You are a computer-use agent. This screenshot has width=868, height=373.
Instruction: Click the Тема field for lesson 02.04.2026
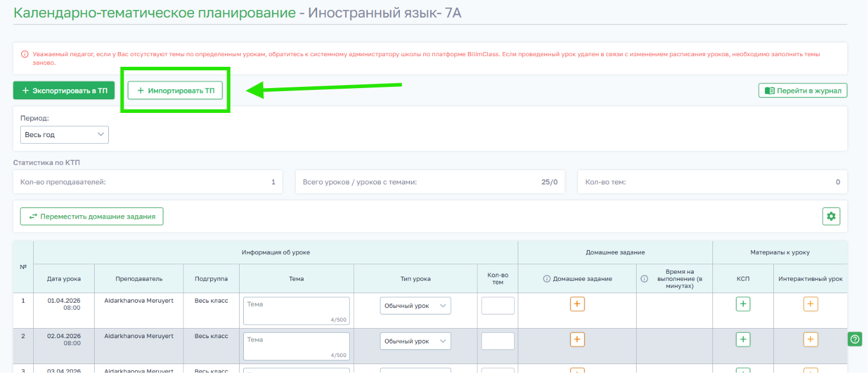coord(296,346)
